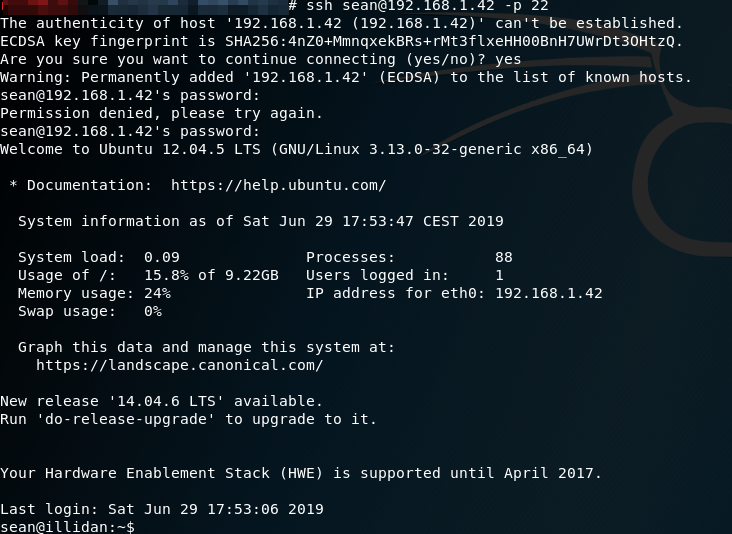The width and height of the screenshot is (732, 534).
Task: Click the Swap usage value 0%
Action: 152,311
